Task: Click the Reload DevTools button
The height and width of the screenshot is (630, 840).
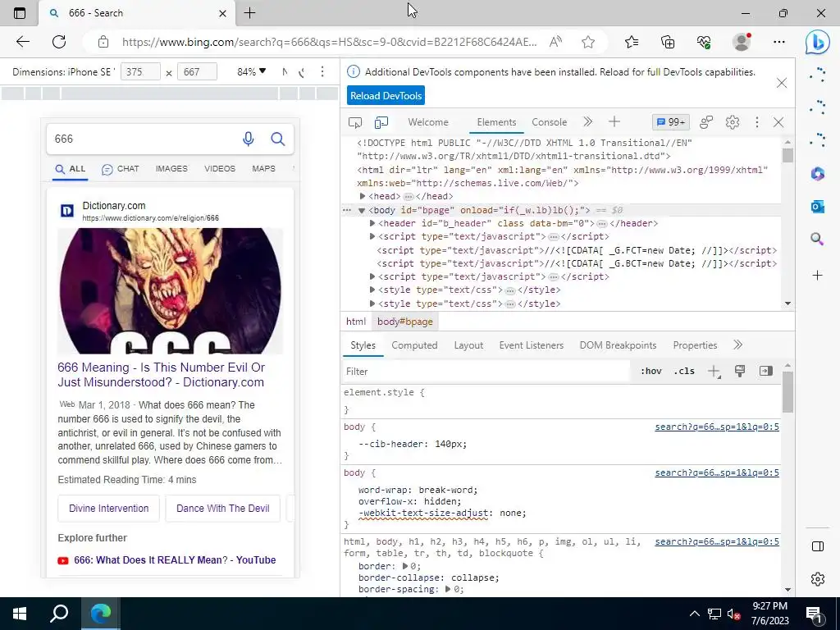Action: point(386,96)
